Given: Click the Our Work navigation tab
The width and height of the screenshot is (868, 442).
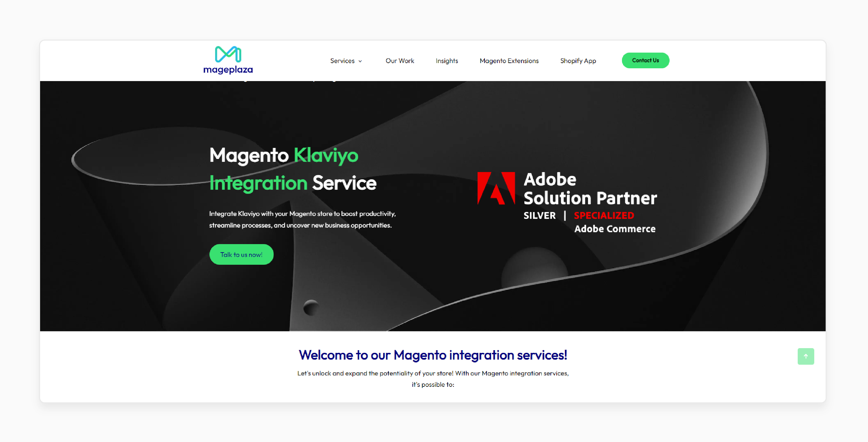Looking at the screenshot, I should (399, 60).
